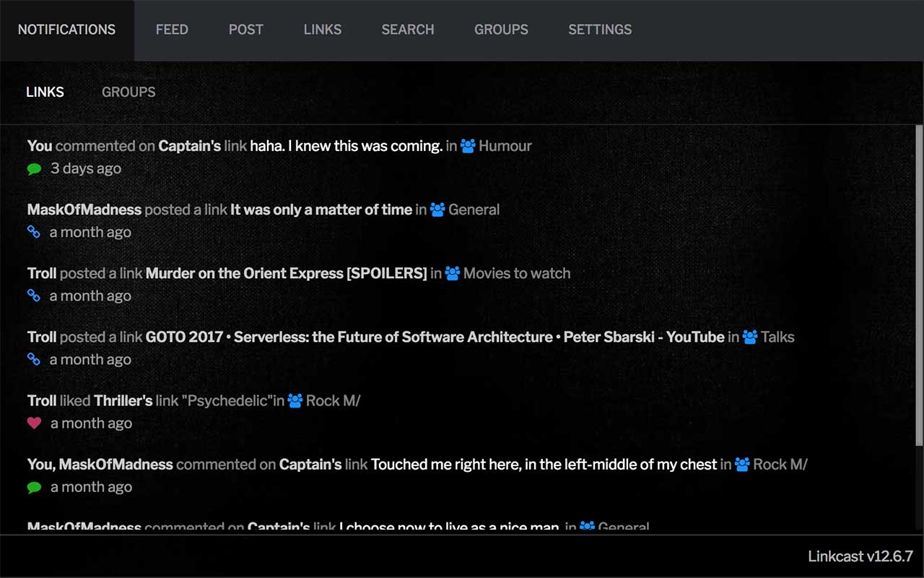Open the General group in MaskOfMadness posted row

coord(474,210)
